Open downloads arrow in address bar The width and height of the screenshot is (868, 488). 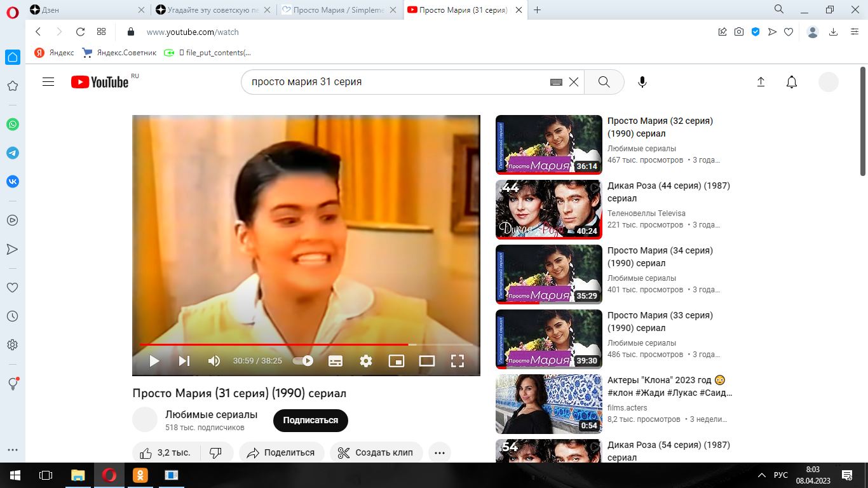(x=834, y=32)
